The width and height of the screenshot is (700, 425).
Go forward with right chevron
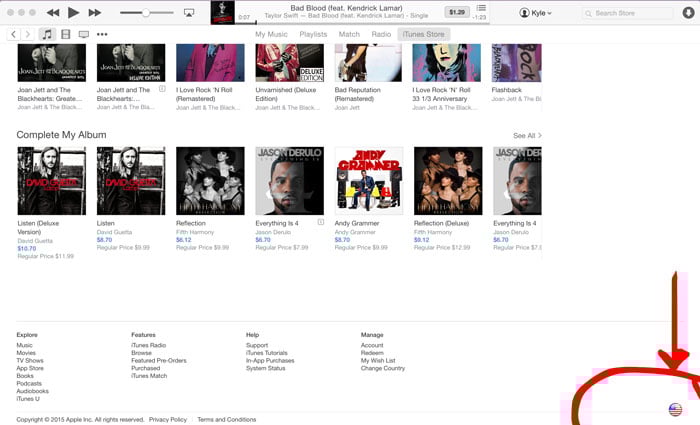click(28, 34)
